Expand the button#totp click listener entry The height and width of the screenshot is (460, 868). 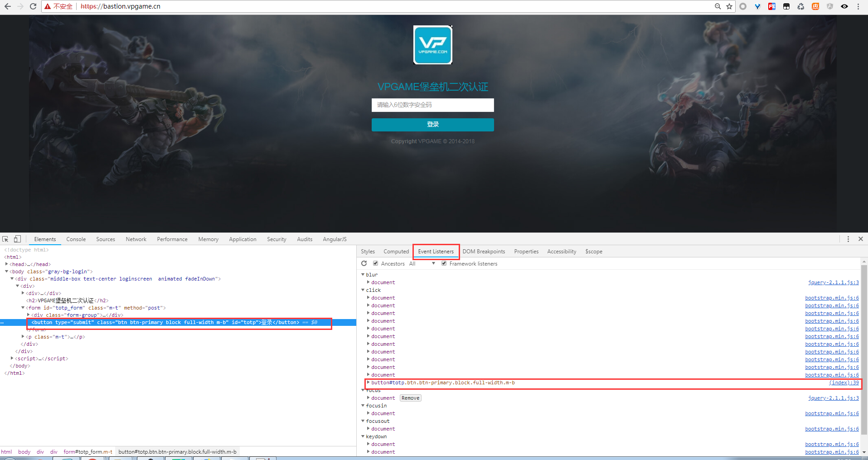click(369, 383)
